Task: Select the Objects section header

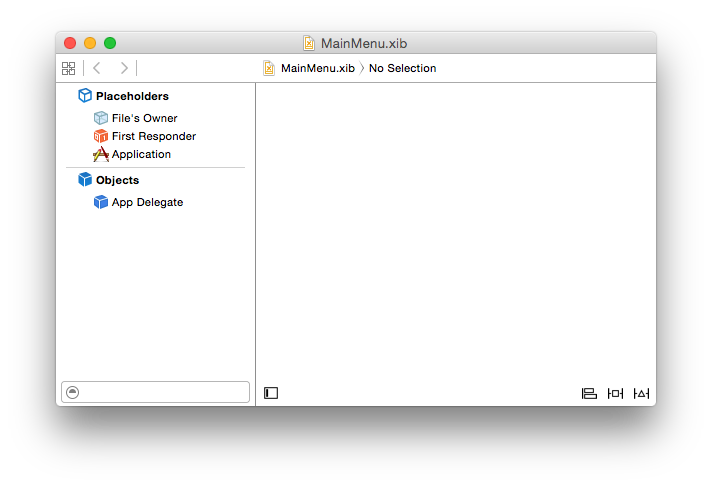Action: tap(117, 180)
